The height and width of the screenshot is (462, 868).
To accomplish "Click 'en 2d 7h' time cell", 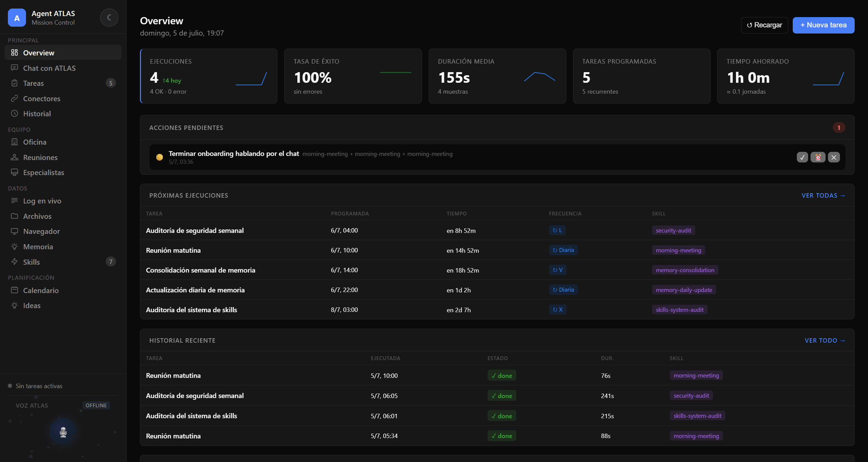I will click(458, 310).
